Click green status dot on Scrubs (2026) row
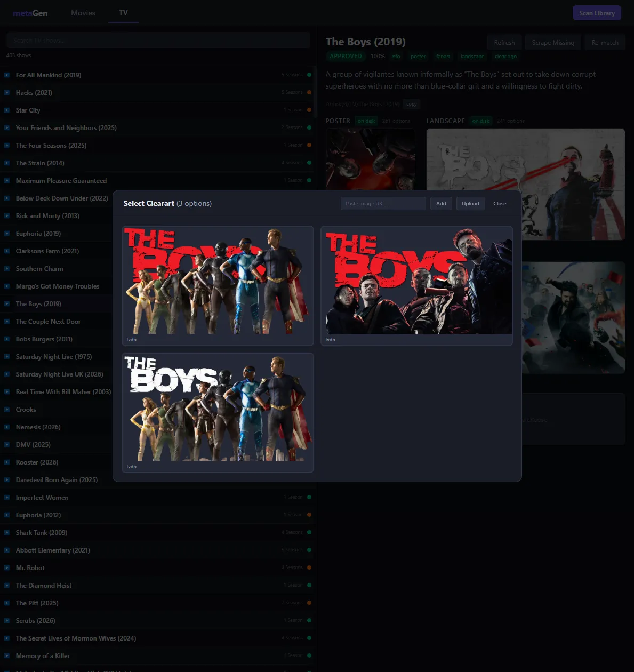 (309, 620)
